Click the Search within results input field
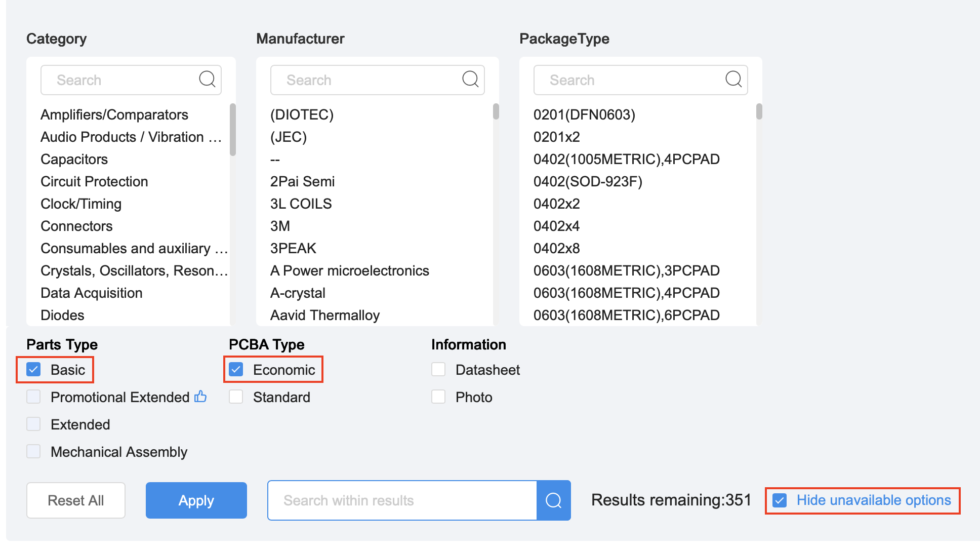 pos(400,500)
